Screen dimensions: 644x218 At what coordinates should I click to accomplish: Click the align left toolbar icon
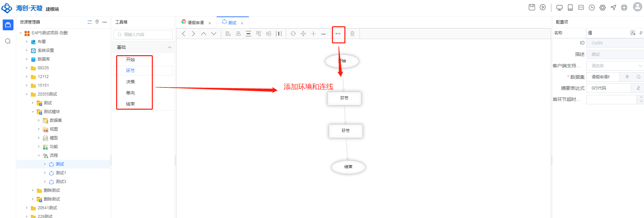228,34
